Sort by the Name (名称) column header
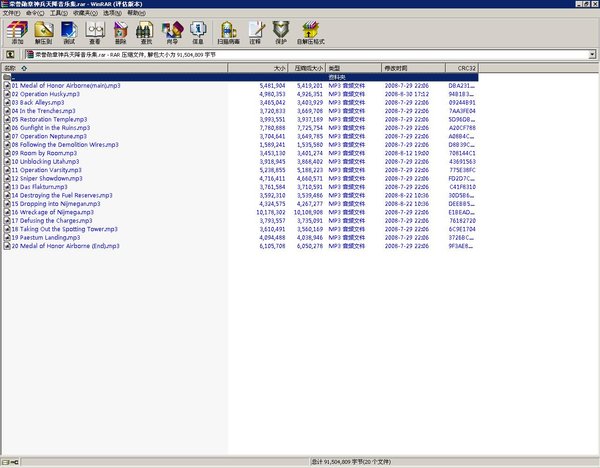Screen dimensions: 600x468 click(x=114, y=68)
